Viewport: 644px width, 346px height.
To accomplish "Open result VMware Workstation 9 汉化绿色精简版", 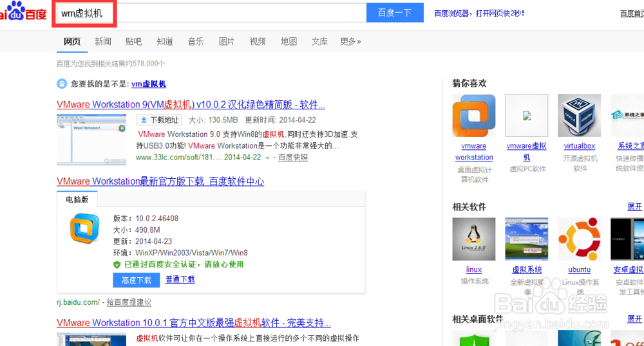I will coord(191,105).
